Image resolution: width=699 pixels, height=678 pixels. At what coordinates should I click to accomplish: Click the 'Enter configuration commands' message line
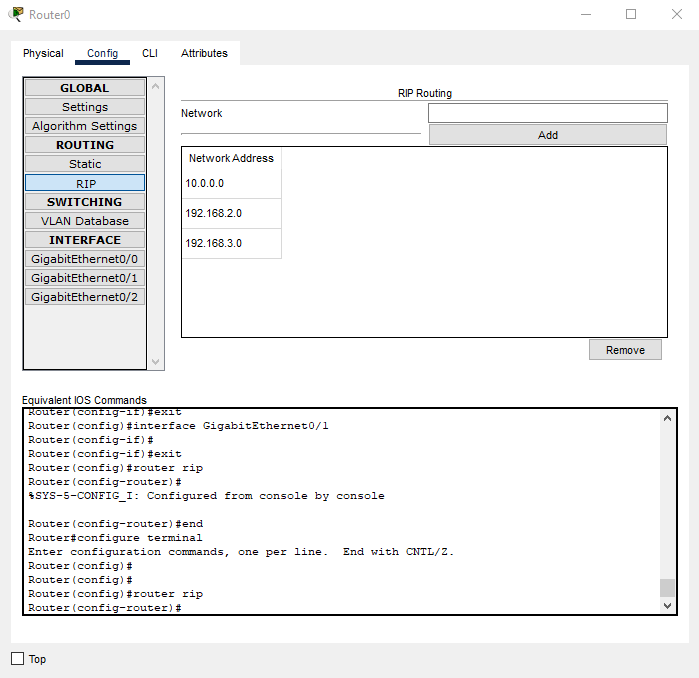click(x=241, y=552)
